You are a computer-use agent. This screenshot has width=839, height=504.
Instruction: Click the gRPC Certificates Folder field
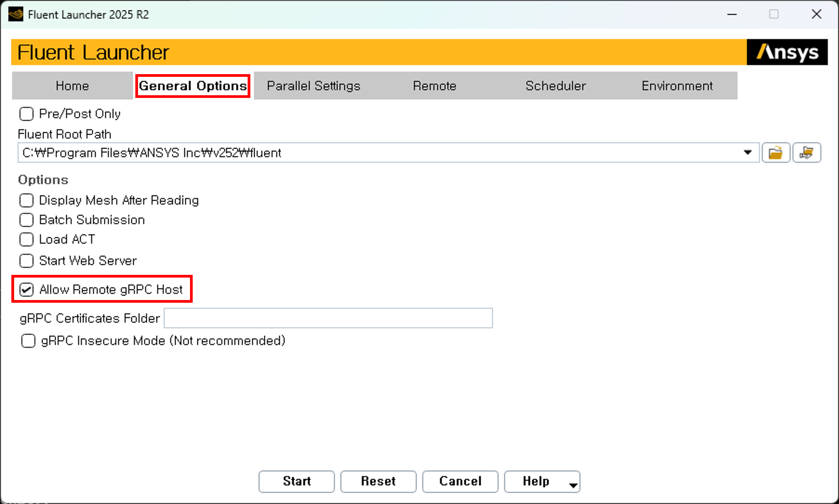click(x=328, y=318)
